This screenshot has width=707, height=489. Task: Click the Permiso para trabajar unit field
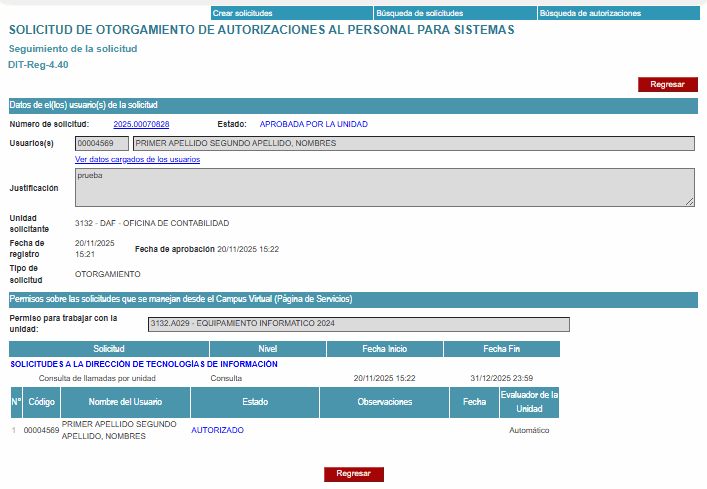(358, 324)
